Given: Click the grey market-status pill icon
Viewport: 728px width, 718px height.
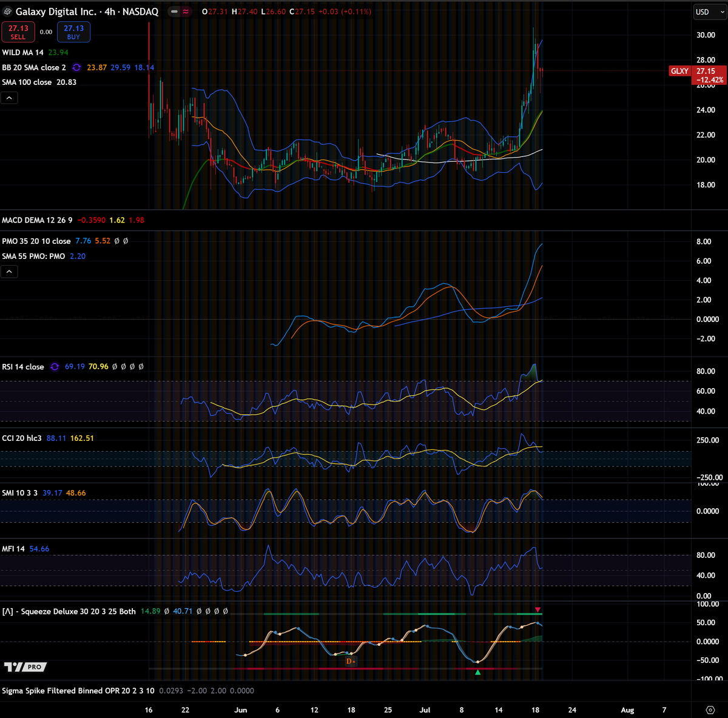Looking at the screenshot, I should click(175, 12).
